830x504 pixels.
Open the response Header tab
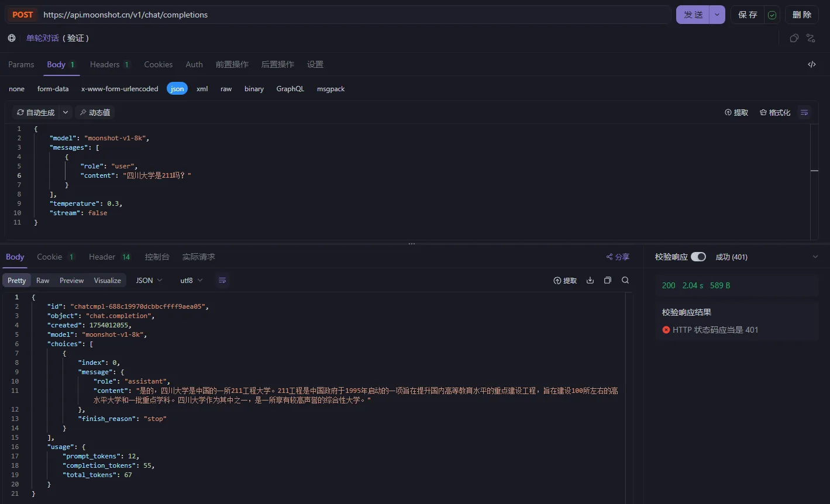pyautogui.click(x=110, y=257)
